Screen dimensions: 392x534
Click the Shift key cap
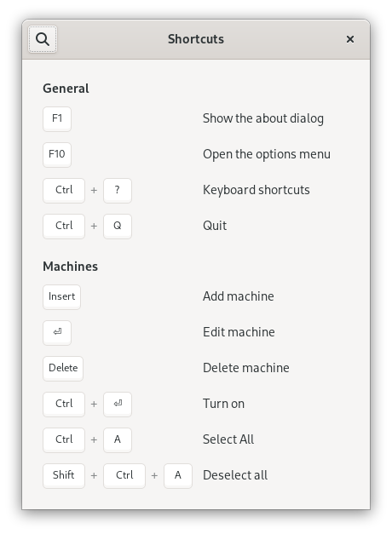[64, 475]
